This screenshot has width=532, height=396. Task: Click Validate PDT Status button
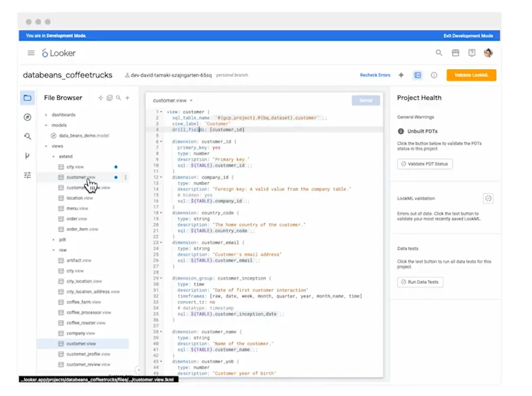coord(425,164)
